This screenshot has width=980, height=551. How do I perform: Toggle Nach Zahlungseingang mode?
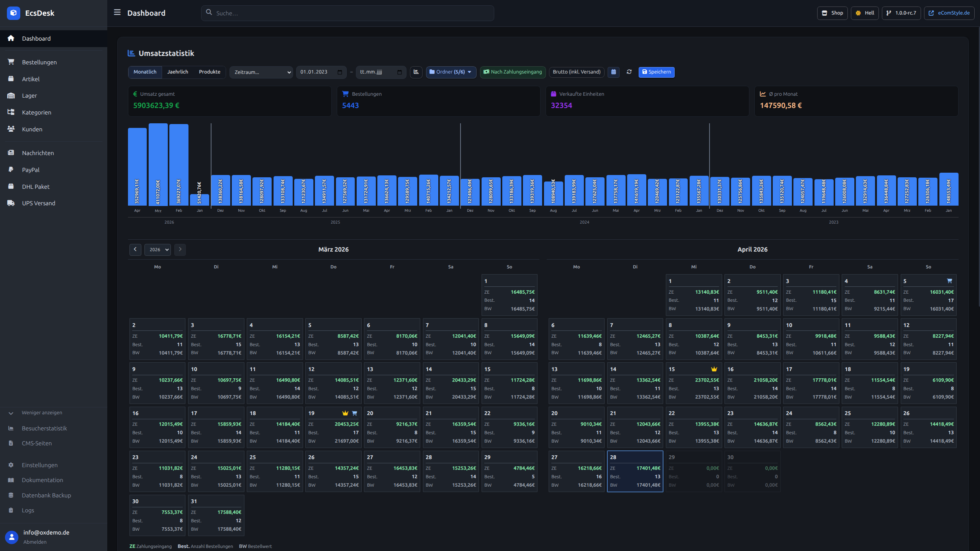click(513, 72)
